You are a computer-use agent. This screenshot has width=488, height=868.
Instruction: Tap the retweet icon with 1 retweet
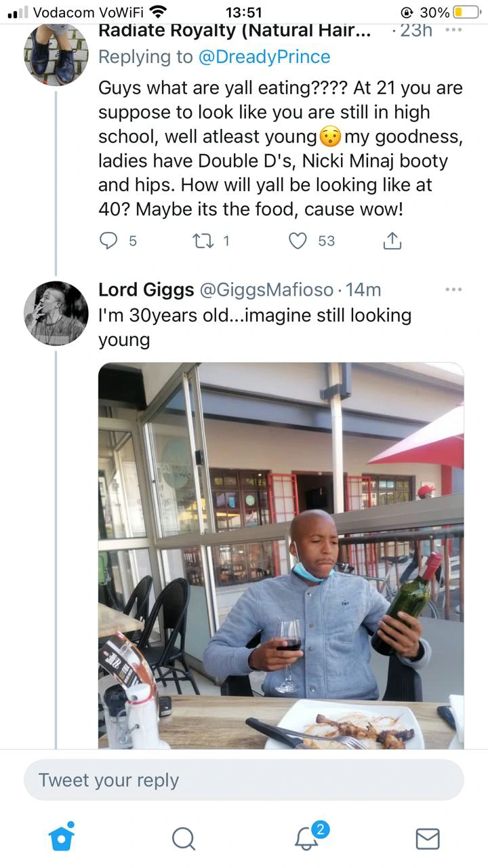[x=203, y=241]
